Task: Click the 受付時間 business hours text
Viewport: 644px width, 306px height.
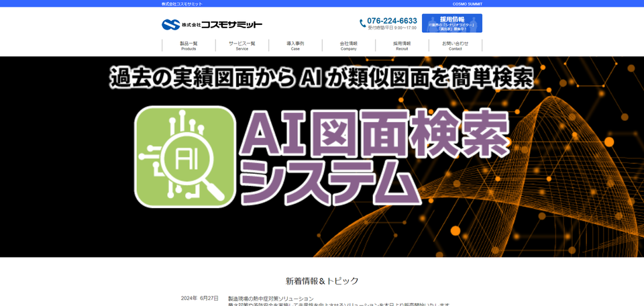Action: (392, 28)
